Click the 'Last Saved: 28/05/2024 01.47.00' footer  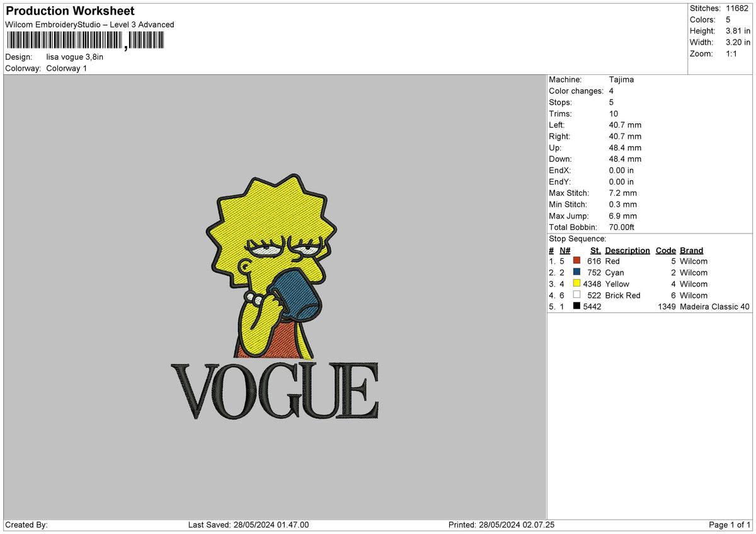pyautogui.click(x=248, y=525)
